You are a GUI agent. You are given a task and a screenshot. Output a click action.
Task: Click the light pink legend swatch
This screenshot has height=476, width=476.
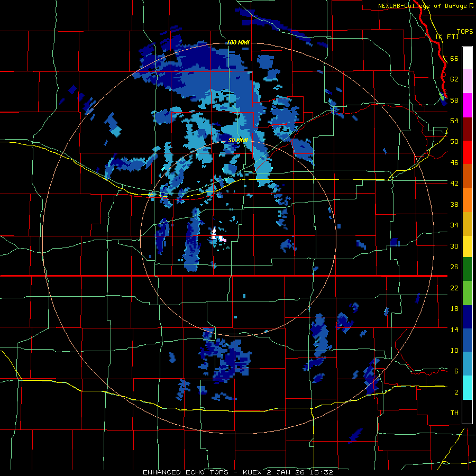click(x=467, y=81)
